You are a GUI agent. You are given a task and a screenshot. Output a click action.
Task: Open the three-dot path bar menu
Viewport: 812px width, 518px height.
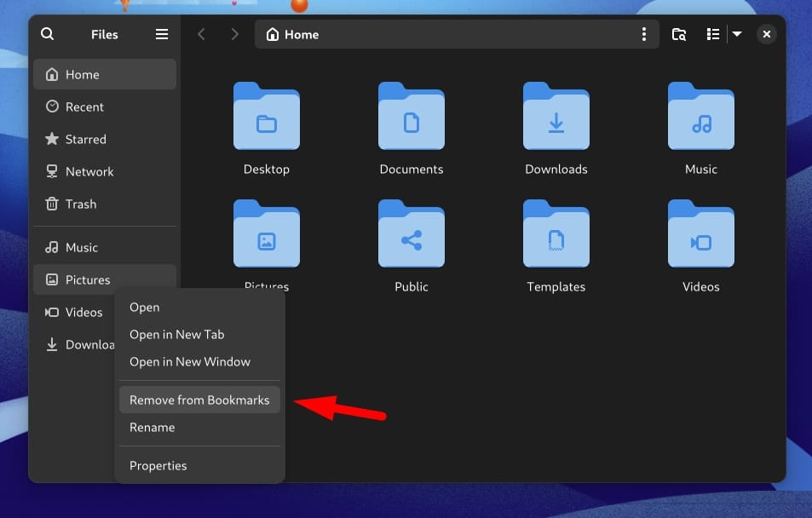coord(644,34)
